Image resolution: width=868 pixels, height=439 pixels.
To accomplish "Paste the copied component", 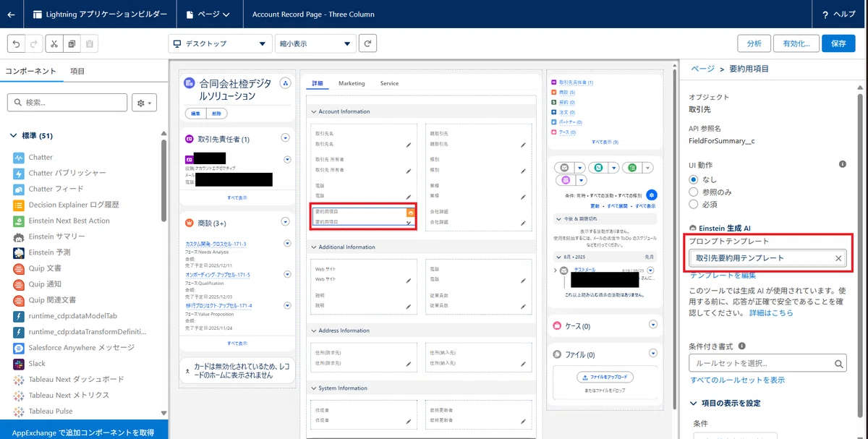I will coord(90,43).
